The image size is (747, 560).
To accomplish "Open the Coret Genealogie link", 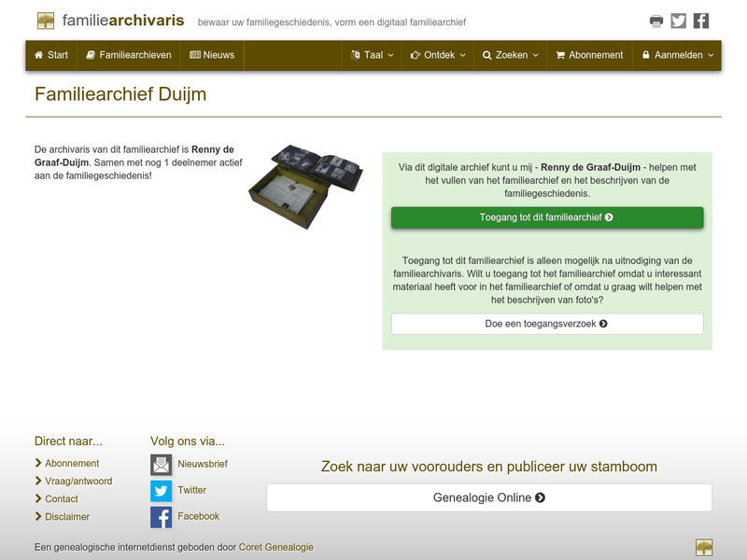I will [276, 548].
